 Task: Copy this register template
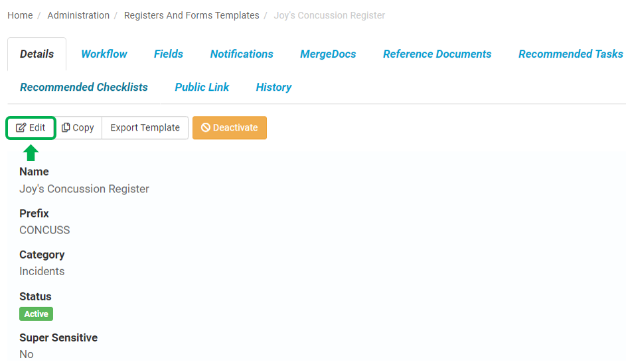tap(78, 127)
